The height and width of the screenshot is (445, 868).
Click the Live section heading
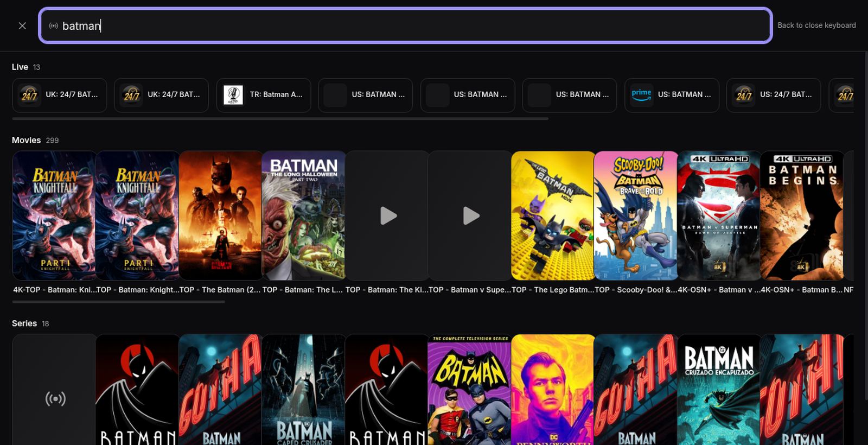coord(20,67)
